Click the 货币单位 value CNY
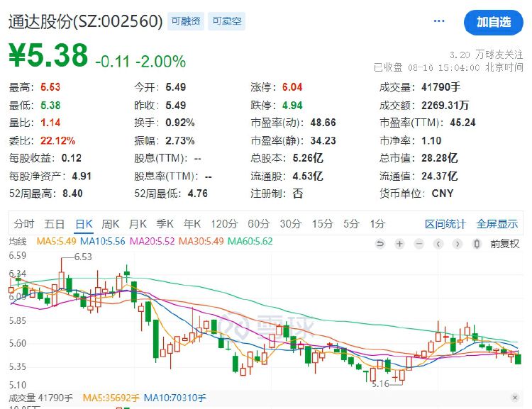The width and height of the screenshot is (532, 409). tap(443, 194)
